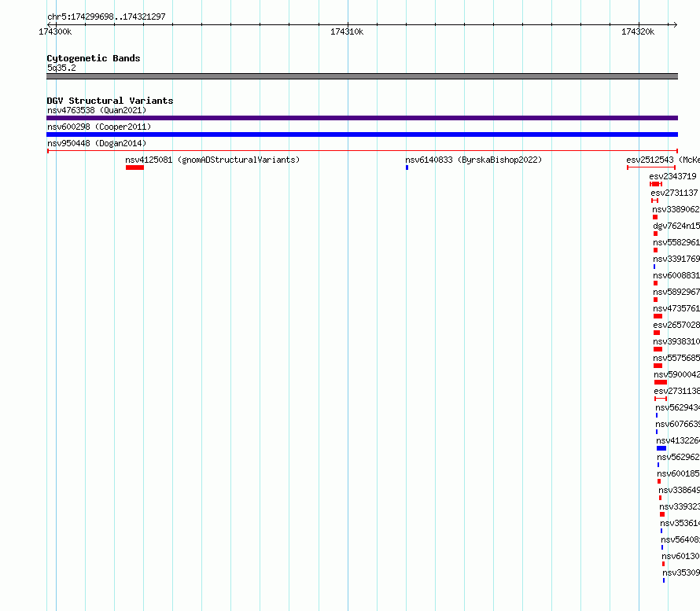Click the nsv3938310 variant label
700x611 pixels.
pos(676,341)
